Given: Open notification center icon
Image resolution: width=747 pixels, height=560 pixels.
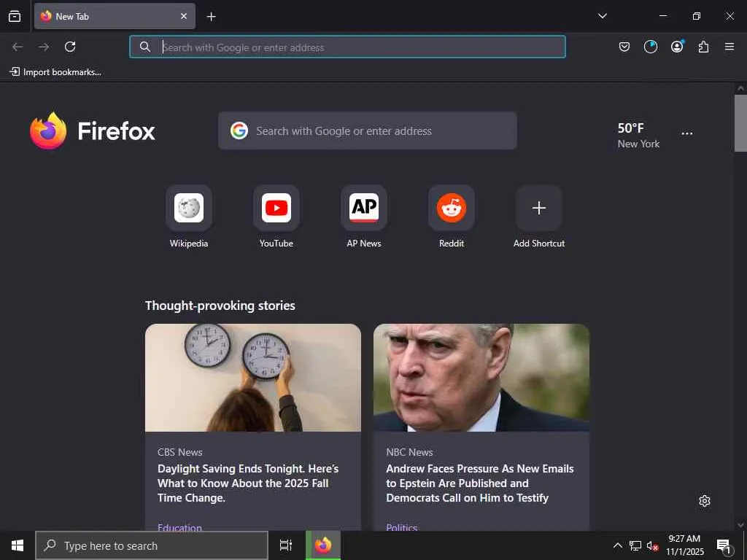Looking at the screenshot, I should tap(724, 546).
